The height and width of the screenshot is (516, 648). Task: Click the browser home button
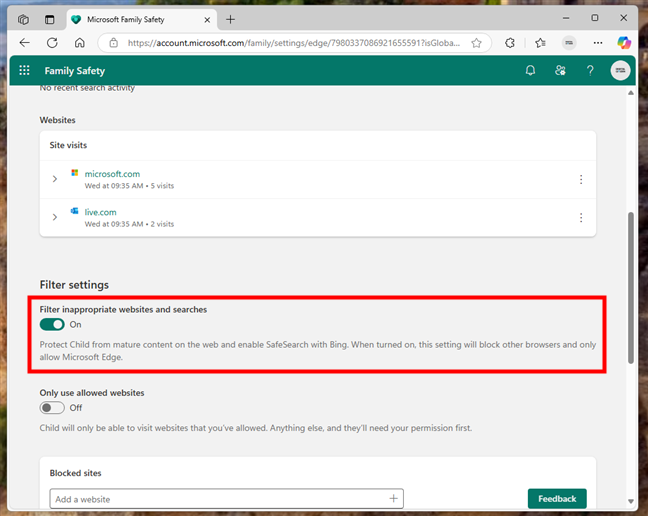click(x=80, y=43)
